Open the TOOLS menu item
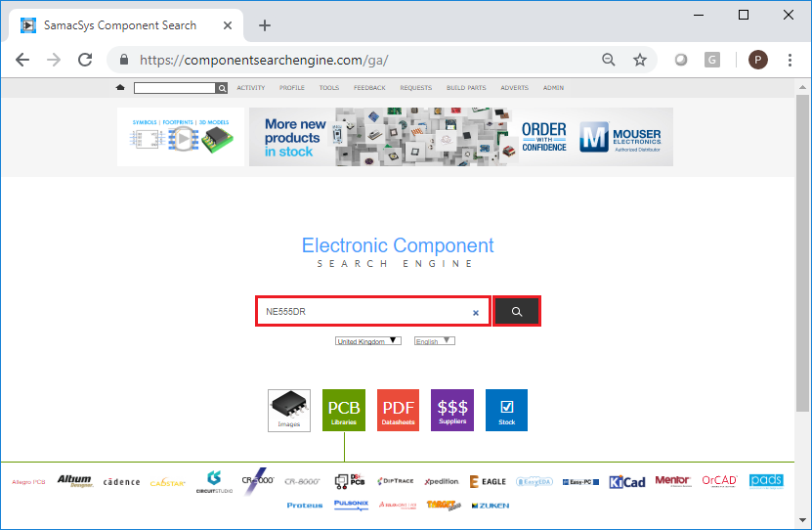 329,88
